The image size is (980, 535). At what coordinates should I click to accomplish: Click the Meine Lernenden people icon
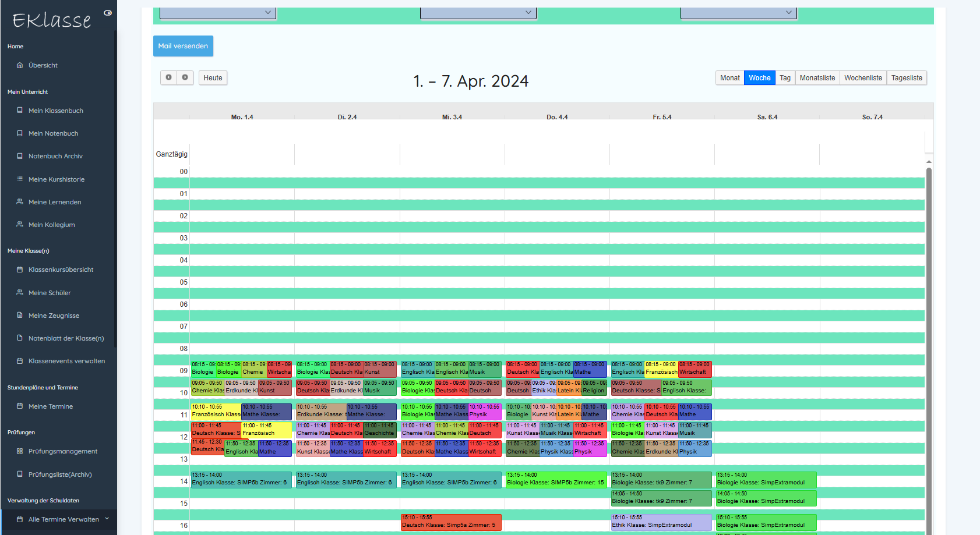point(20,202)
